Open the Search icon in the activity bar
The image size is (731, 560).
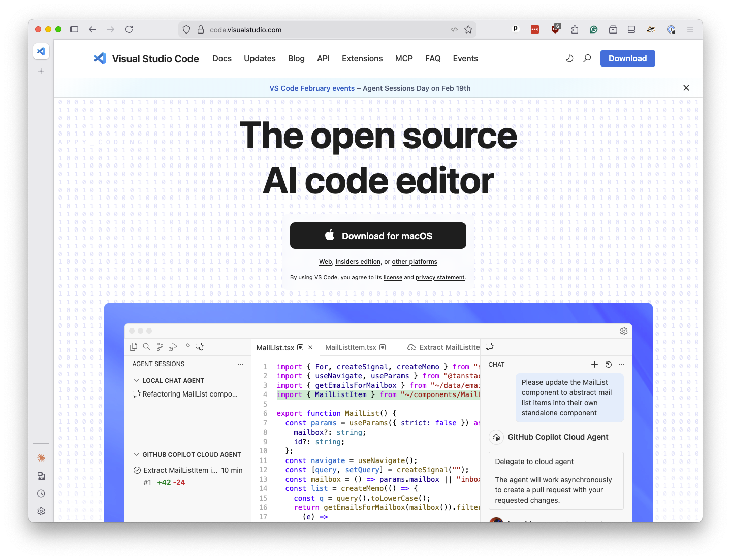tap(147, 347)
